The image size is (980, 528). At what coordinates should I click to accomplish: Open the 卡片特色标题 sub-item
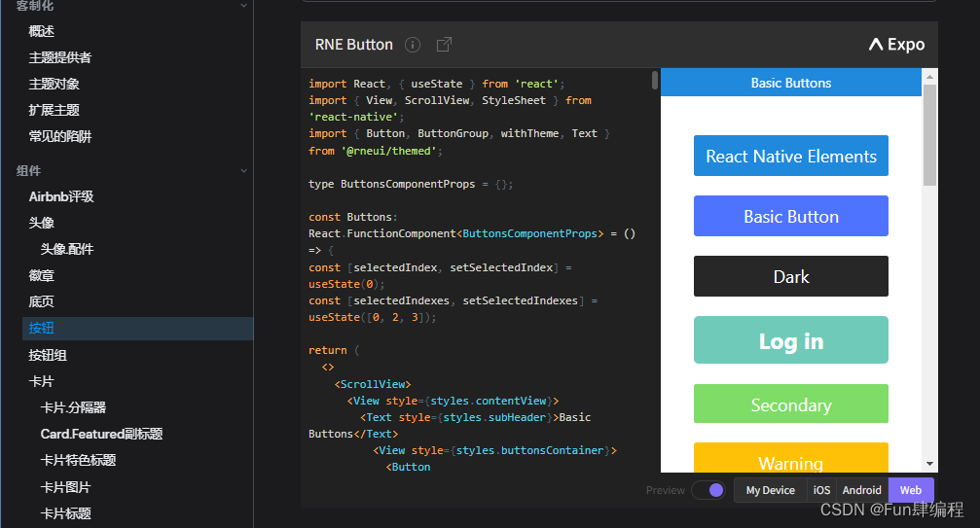pos(78,460)
